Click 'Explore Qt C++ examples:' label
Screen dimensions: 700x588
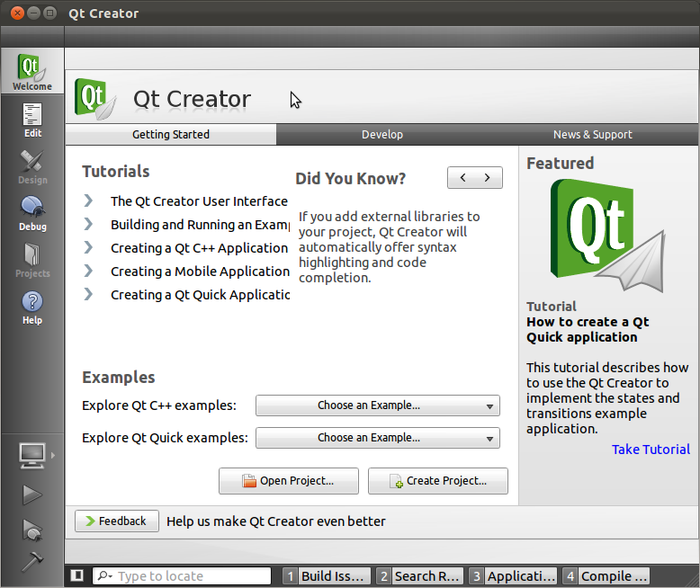pyautogui.click(x=159, y=405)
